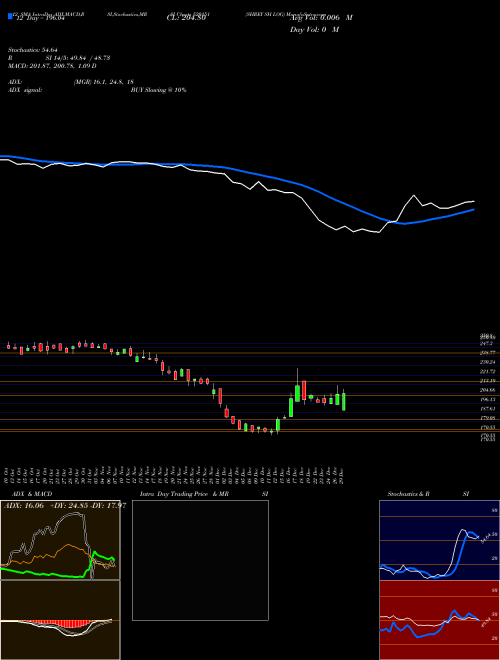Click the 204.66 price axis label
Screen dimensions: 500x660
pos(488,390)
